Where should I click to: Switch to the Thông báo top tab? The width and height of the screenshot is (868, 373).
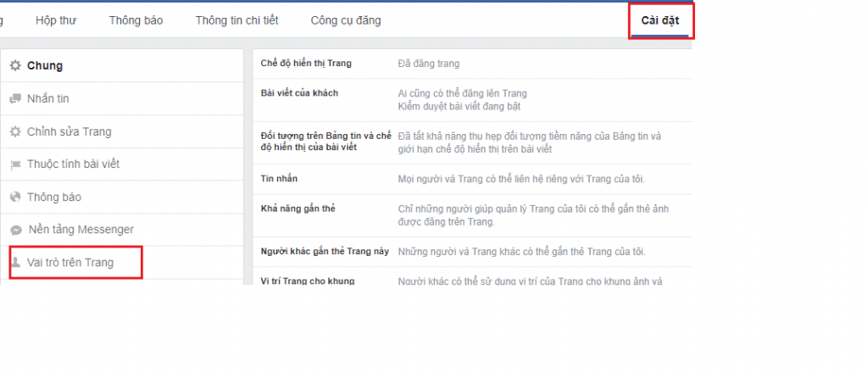(x=136, y=20)
